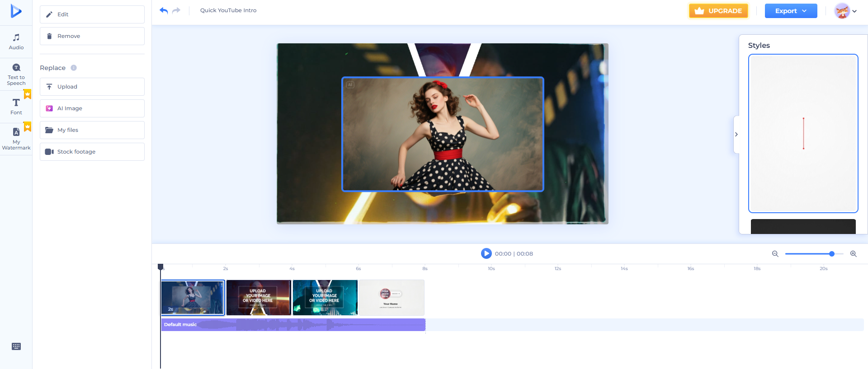Select the second timeline scene thumbnail
Viewport: 868px width, 369px height.
pos(259,297)
